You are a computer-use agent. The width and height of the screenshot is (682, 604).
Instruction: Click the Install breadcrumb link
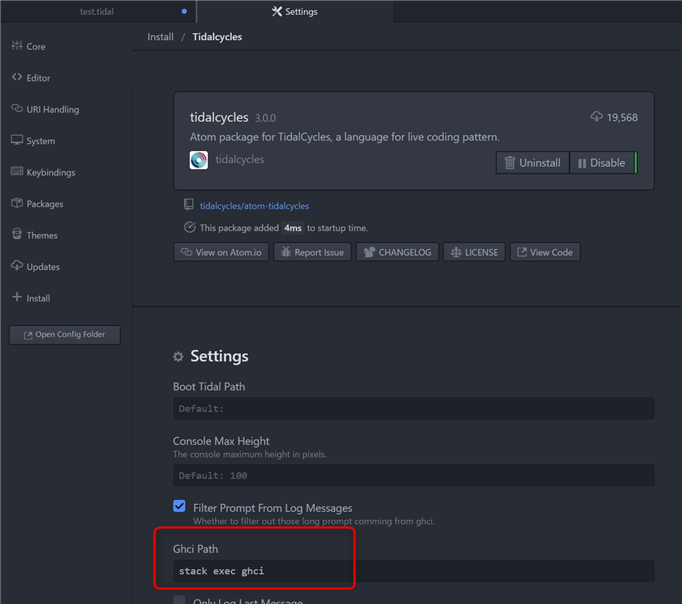coord(160,37)
